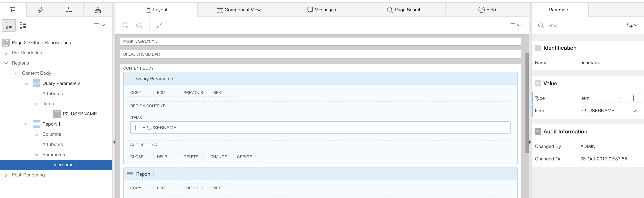The image size is (644, 198).
Task: Open the Type quick pick list button
Action: click(x=636, y=98)
